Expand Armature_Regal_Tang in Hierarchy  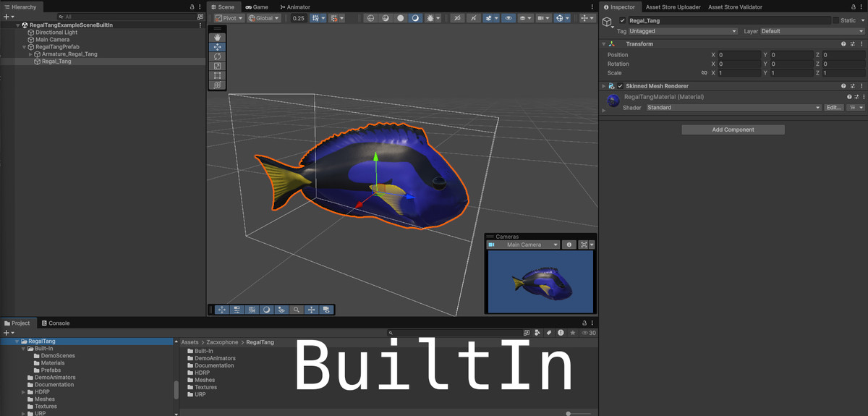[30, 54]
